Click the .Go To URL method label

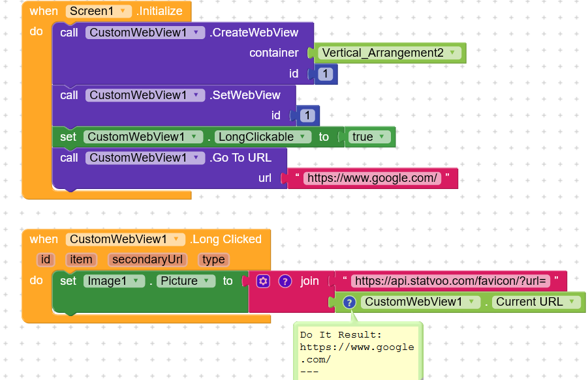coord(240,158)
